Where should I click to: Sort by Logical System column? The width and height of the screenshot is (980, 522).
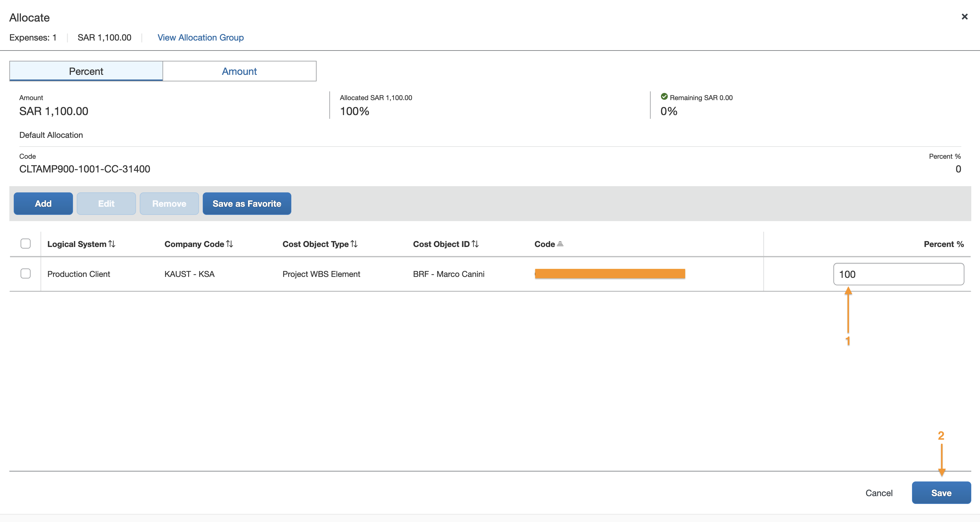tap(81, 244)
